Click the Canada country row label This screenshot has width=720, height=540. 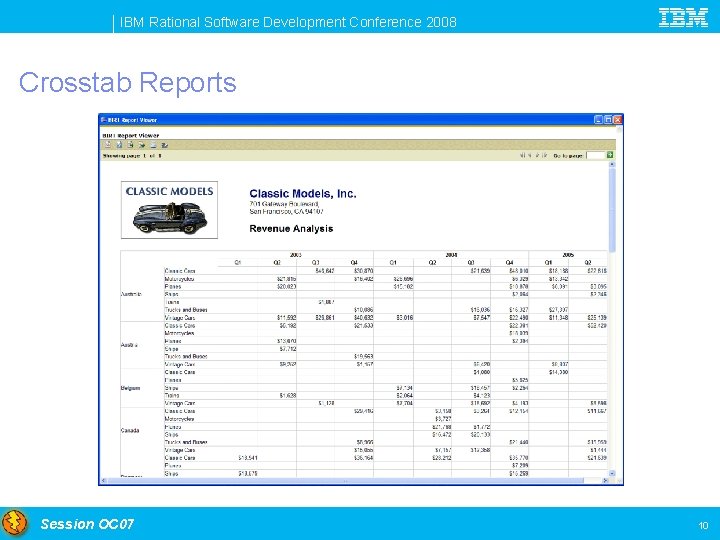click(x=130, y=430)
